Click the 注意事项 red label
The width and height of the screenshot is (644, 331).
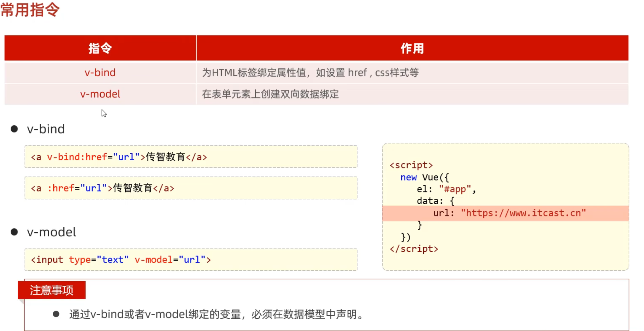(52, 290)
